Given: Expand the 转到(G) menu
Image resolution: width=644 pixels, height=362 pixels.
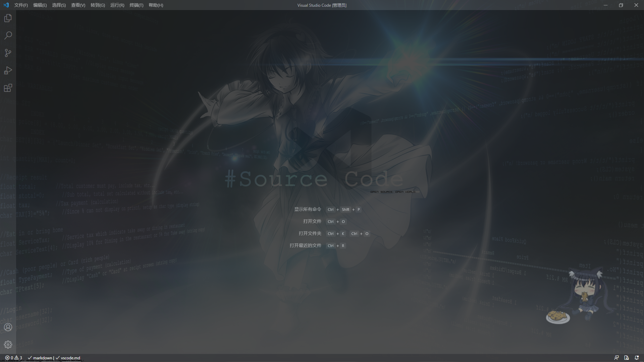Looking at the screenshot, I should [x=98, y=5].
